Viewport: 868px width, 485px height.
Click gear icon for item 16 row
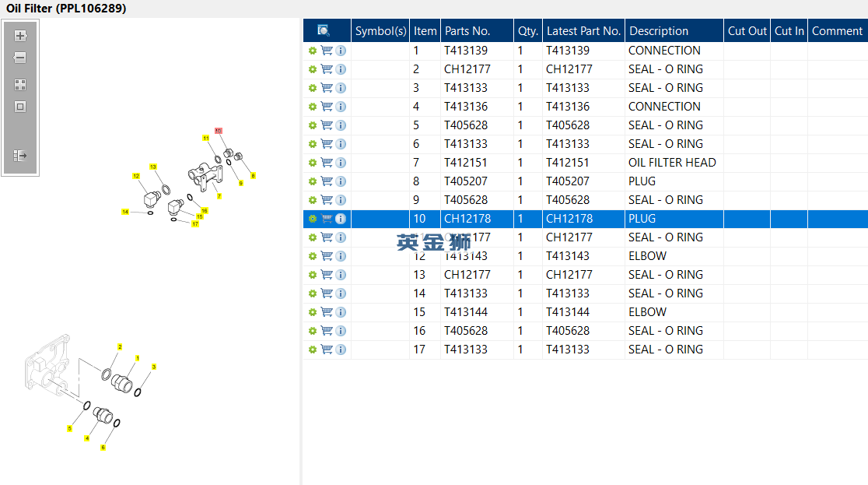(312, 331)
